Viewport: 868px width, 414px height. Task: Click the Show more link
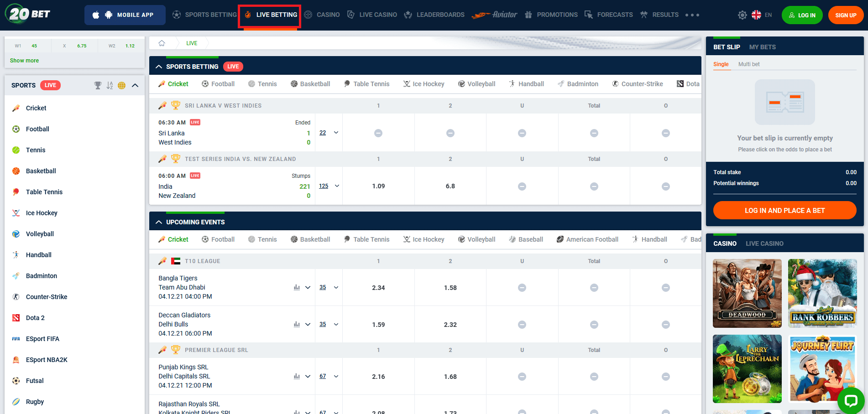click(x=24, y=60)
